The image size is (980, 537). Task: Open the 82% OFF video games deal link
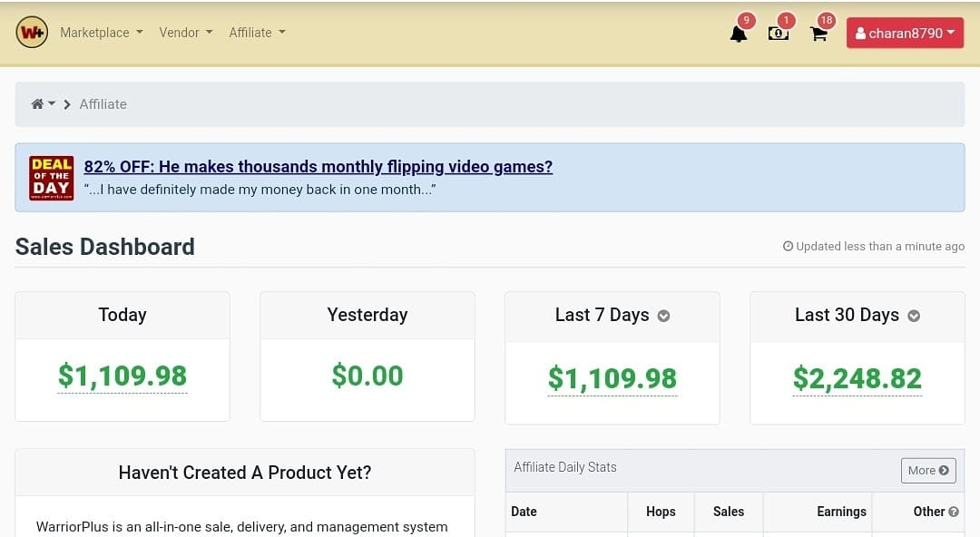pos(318,166)
